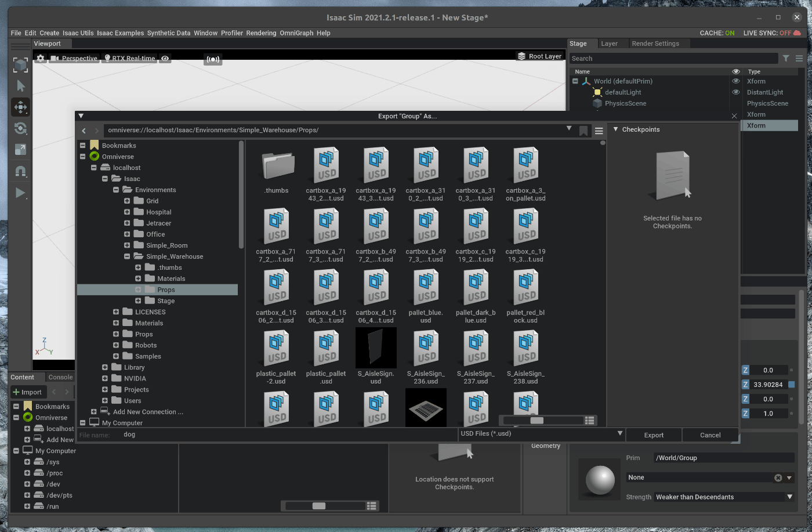The image size is (812, 532).
Task: Toggle list view icon in export dialog
Action: tap(590, 420)
